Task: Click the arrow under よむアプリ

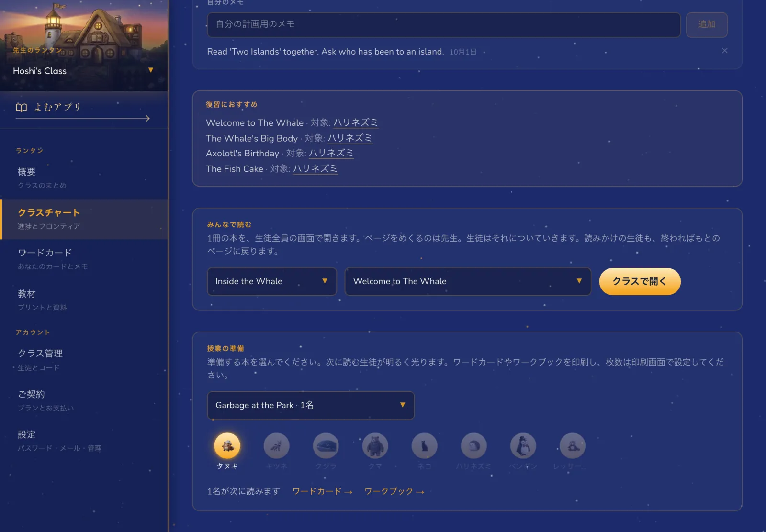Action: pos(83,118)
